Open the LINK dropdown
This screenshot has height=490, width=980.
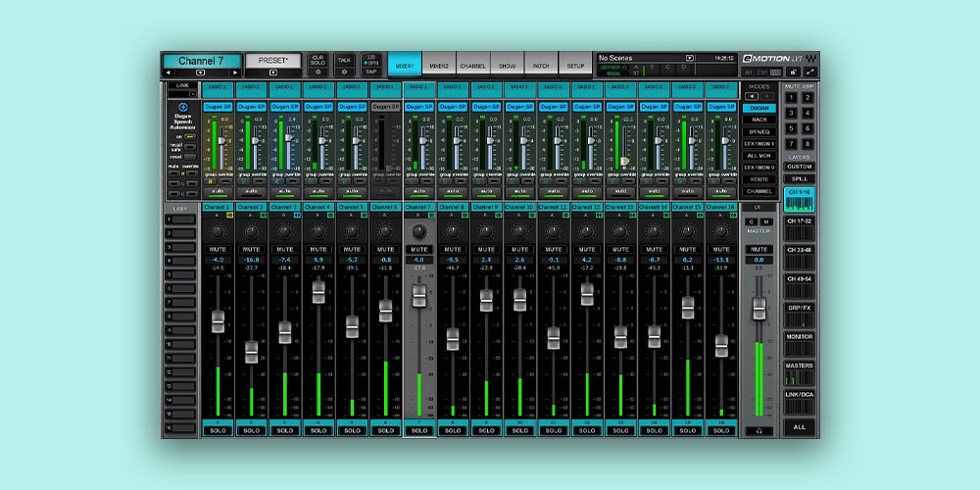192,94
